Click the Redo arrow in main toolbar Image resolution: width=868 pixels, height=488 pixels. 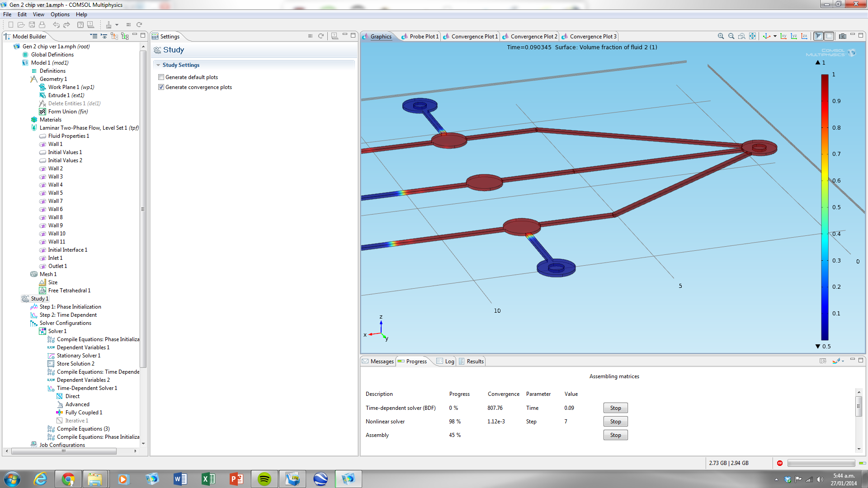[x=66, y=25]
